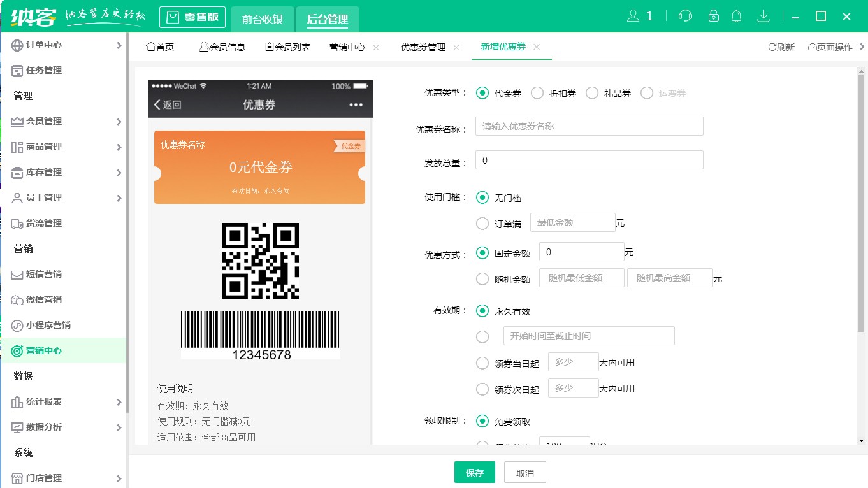Screen dimensions: 868x488
Task: Click the 优惠券名称 input field
Action: [589, 126]
